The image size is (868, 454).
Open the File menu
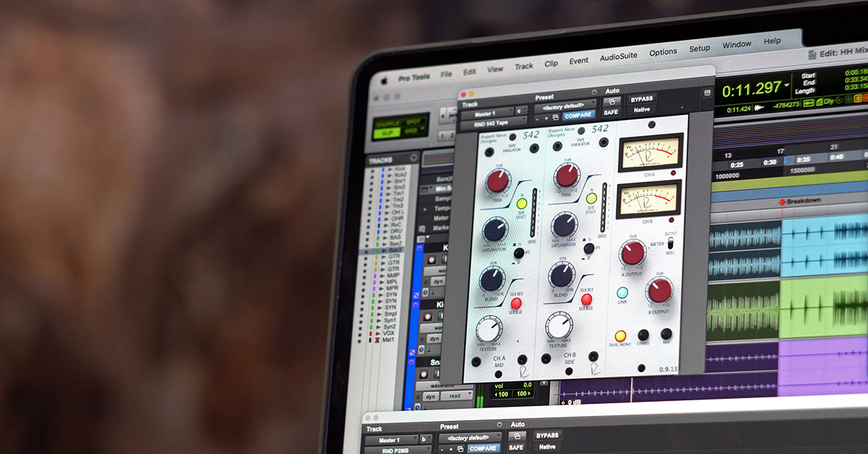click(446, 74)
